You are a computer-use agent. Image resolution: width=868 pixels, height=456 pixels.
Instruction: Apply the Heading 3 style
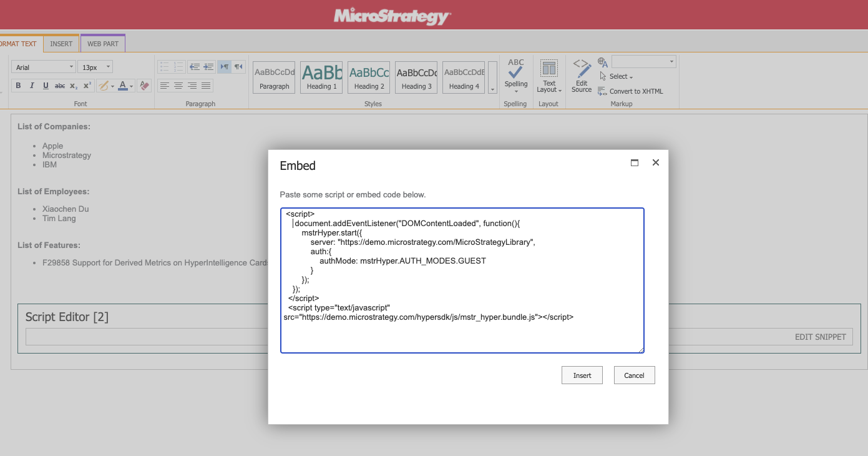pyautogui.click(x=416, y=77)
